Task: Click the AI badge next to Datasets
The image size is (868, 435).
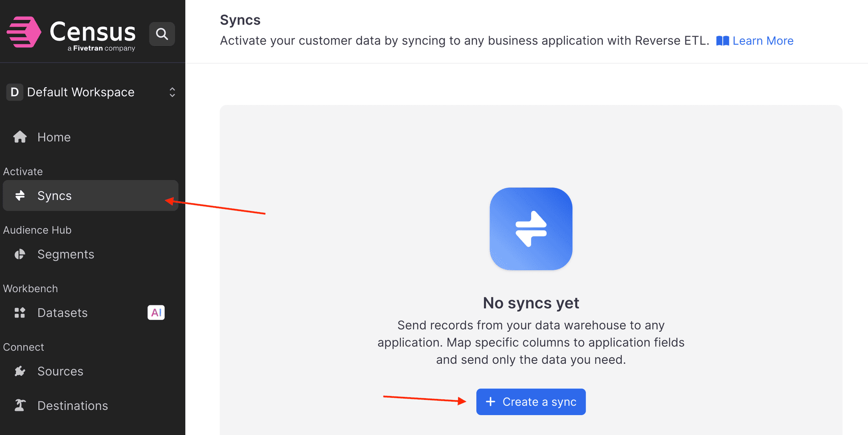Action: tap(156, 313)
